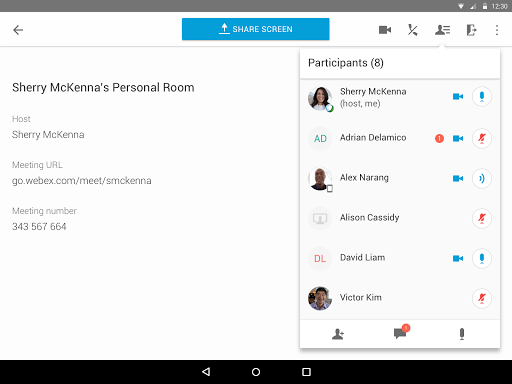Click the video camera icon in toolbar
This screenshot has width=512, height=384.
pos(385,30)
